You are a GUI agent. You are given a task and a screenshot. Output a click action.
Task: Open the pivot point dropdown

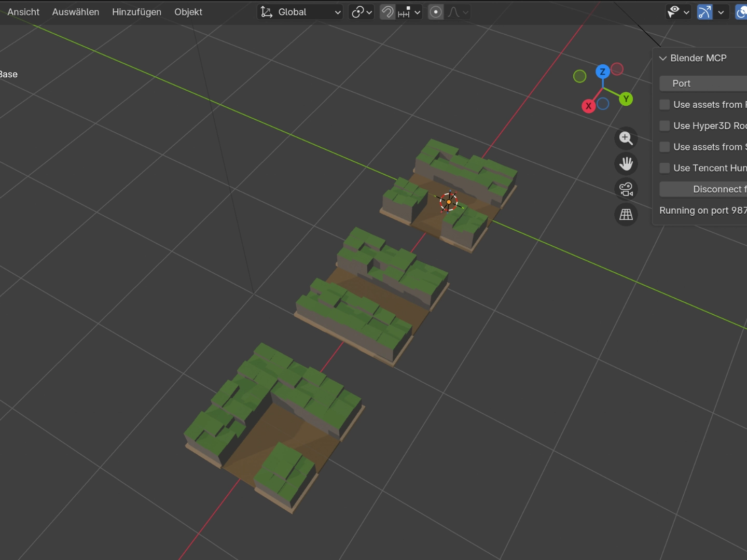tap(362, 12)
